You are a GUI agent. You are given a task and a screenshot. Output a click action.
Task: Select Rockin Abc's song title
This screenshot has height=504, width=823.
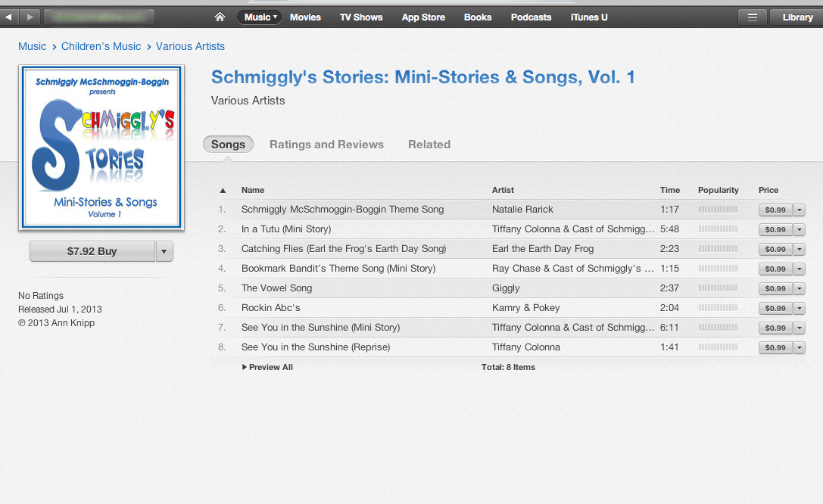tap(271, 308)
